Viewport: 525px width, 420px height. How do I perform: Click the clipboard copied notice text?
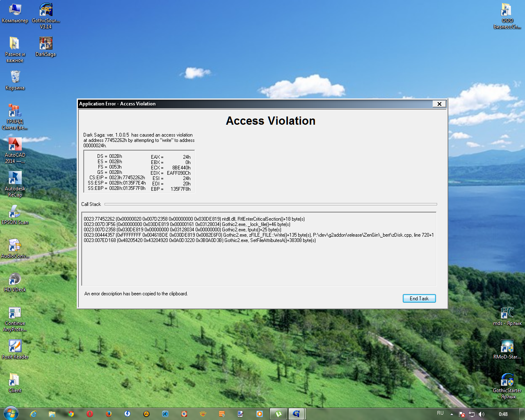click(136, 294)
